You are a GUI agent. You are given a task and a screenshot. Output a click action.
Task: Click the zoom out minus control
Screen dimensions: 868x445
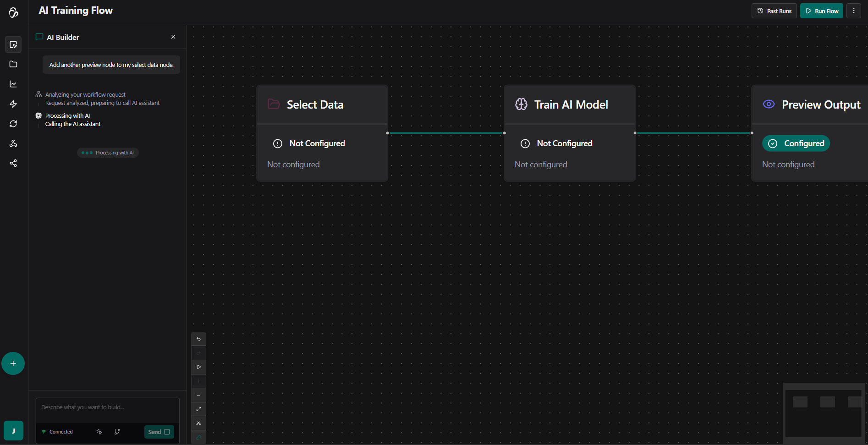(x=198, y=395)
